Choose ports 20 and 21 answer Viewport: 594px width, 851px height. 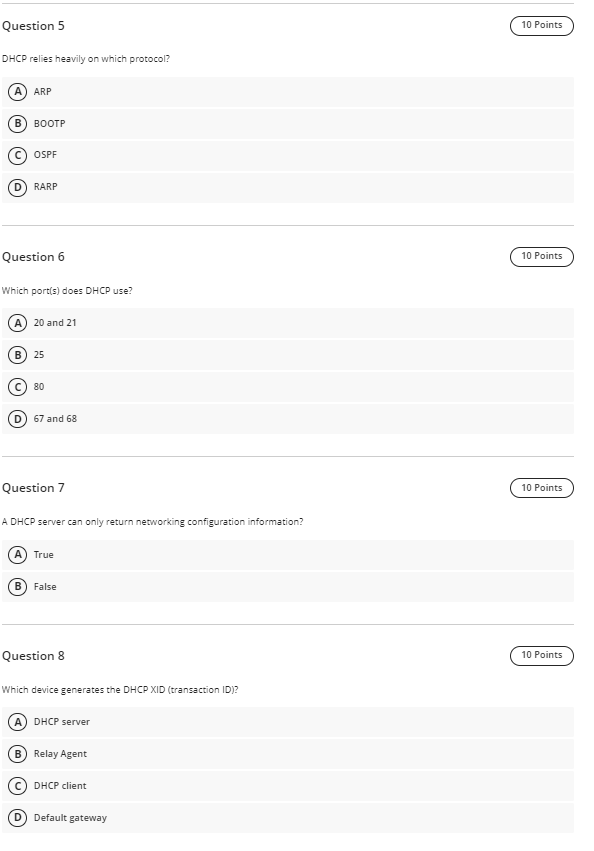coord(288,323)
